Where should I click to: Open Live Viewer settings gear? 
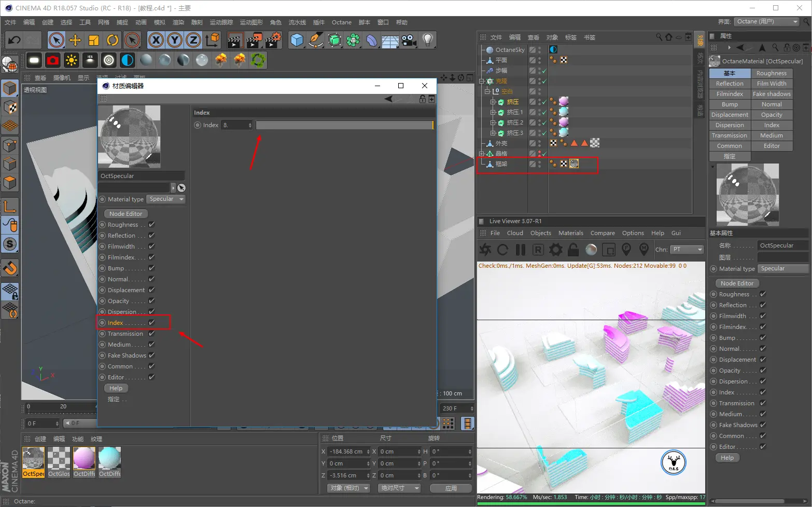[x=556, y=250]
